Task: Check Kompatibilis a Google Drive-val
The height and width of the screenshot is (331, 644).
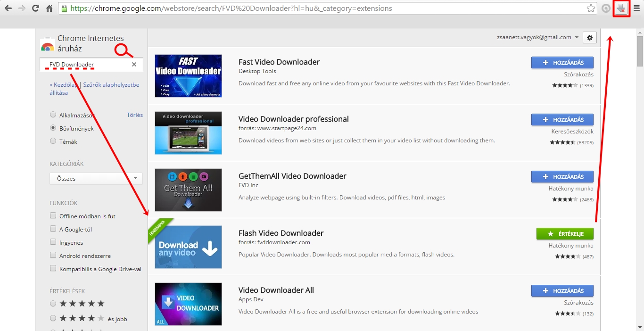Action: point(53,268)
